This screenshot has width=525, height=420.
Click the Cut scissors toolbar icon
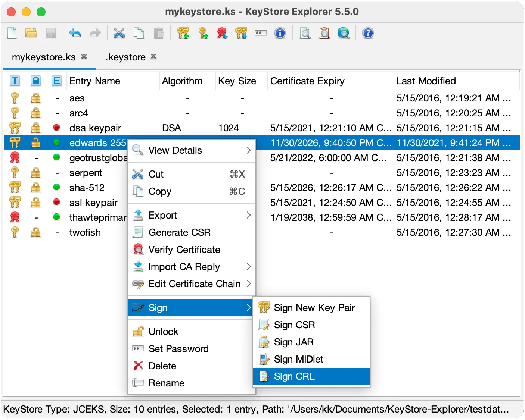click(x=119, y=33)
